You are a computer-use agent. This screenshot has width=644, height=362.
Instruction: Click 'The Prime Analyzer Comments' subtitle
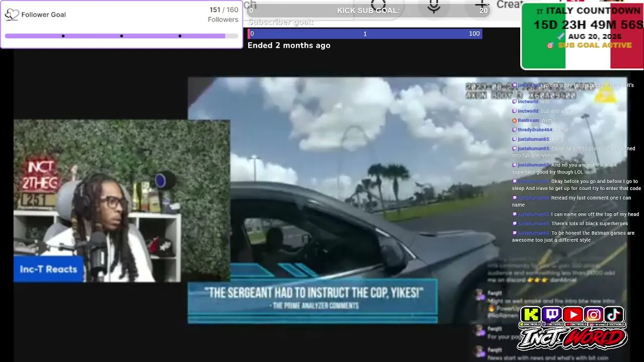point(314,305)
